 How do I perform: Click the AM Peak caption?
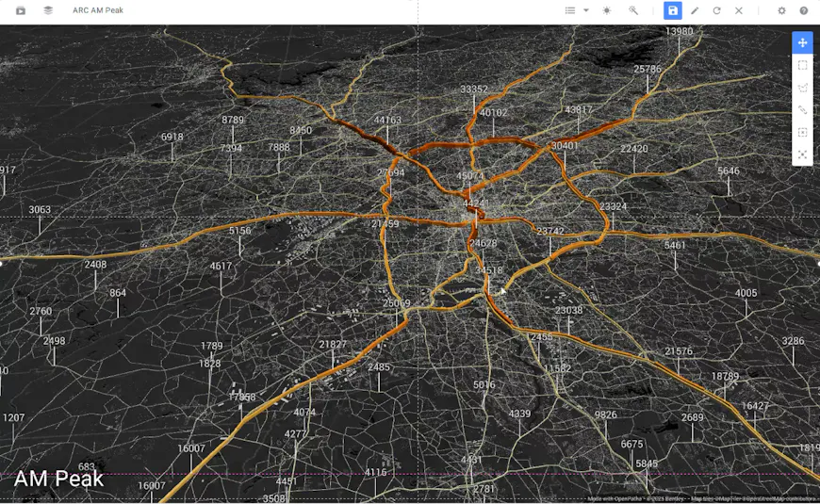tap(58, 479)
